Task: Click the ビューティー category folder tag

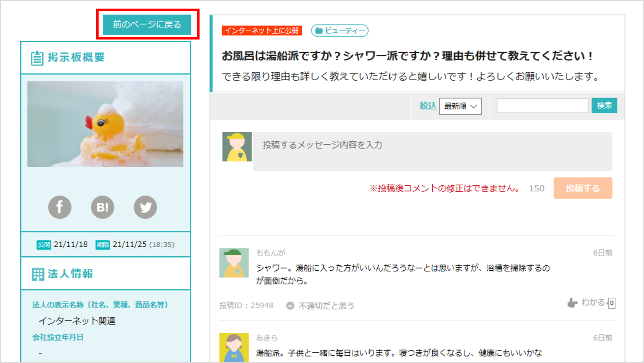Action: pos(339,31)
